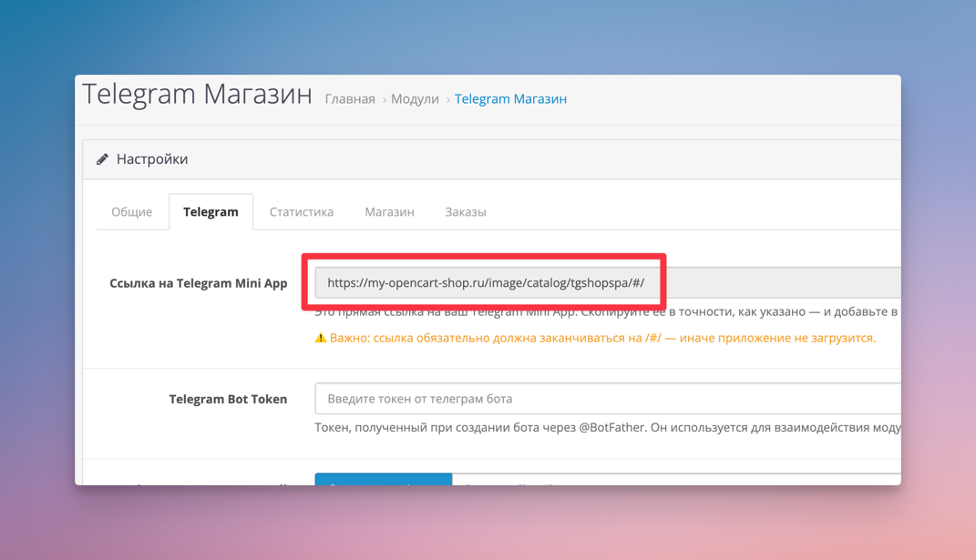Click the pencil icon beside Настройки

[103, 158]
